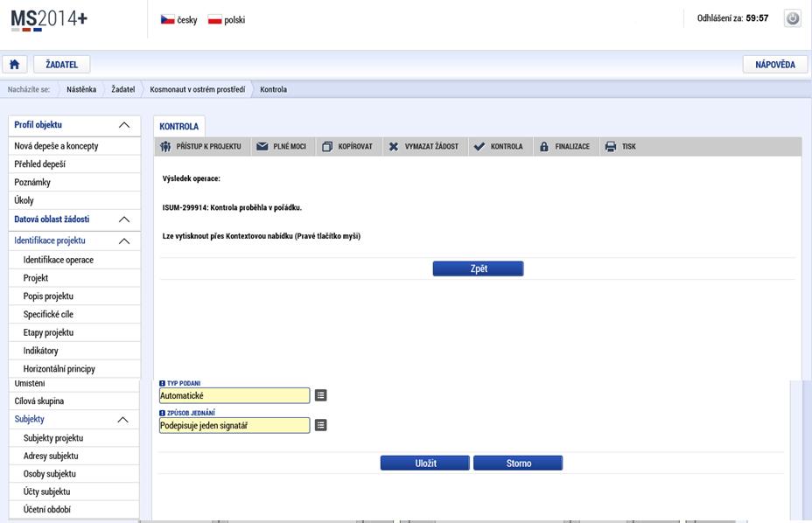Viewport: 812px width, 523px height.
Task: Click the message ISUM-299914 Kontrola proběhla v pořádku
Action: click(232, 207)
